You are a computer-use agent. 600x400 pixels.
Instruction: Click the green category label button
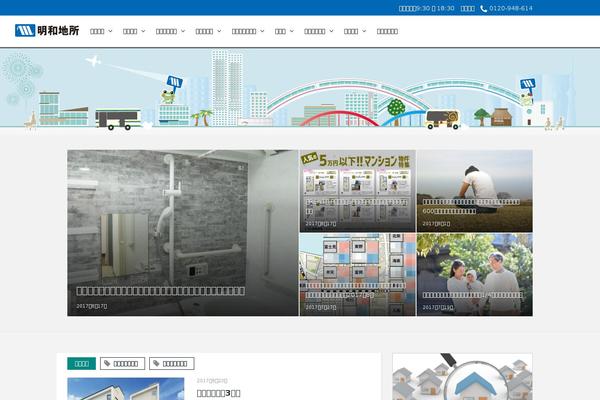[x=82, y=364]
